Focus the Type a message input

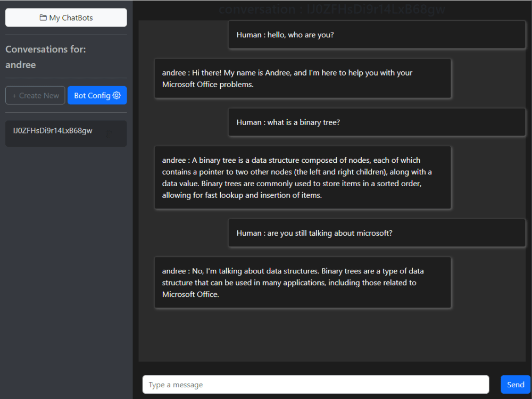(x=315, y=385)
